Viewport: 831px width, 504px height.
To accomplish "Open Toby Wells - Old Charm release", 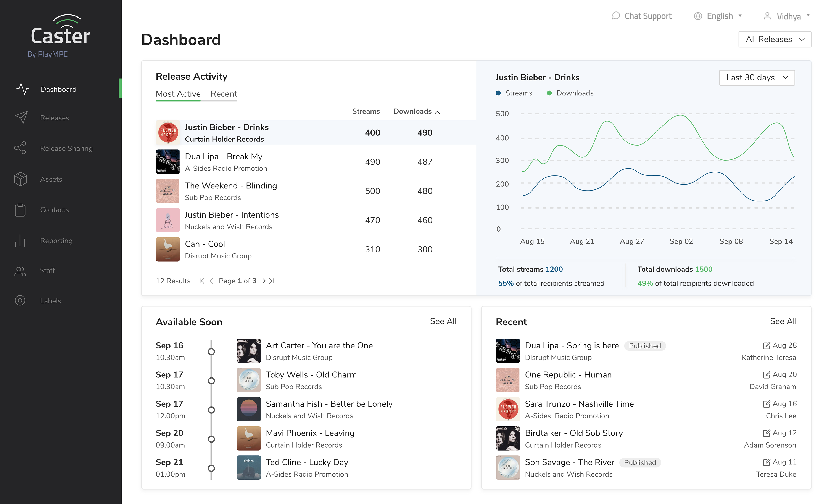I will click(311, 375).
